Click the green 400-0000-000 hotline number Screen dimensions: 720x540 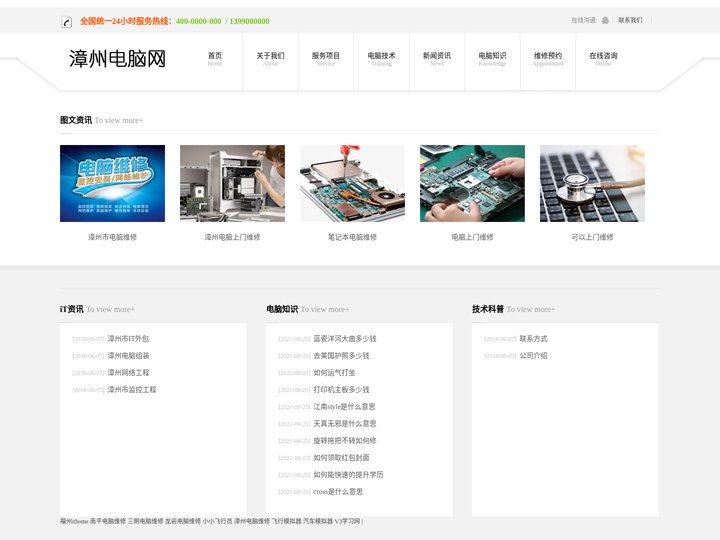[x=198, y=21]
